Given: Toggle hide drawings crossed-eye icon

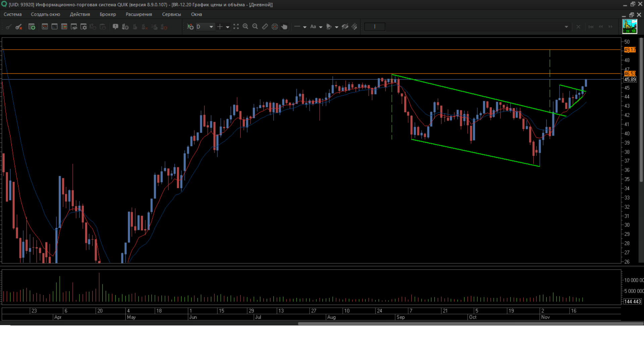Looking at the screenshot, I should coord(345,27).
